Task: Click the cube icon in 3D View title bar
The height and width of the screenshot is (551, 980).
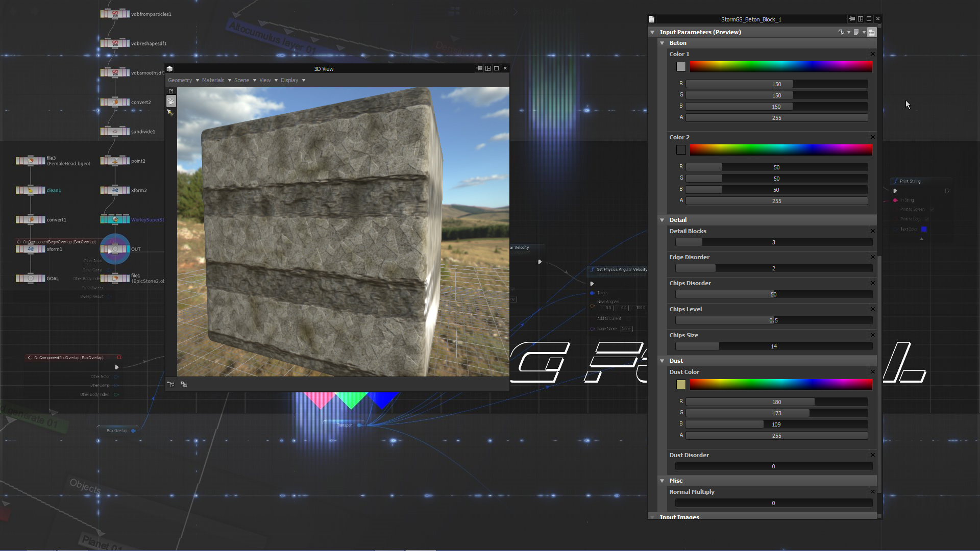Action: 169,69
